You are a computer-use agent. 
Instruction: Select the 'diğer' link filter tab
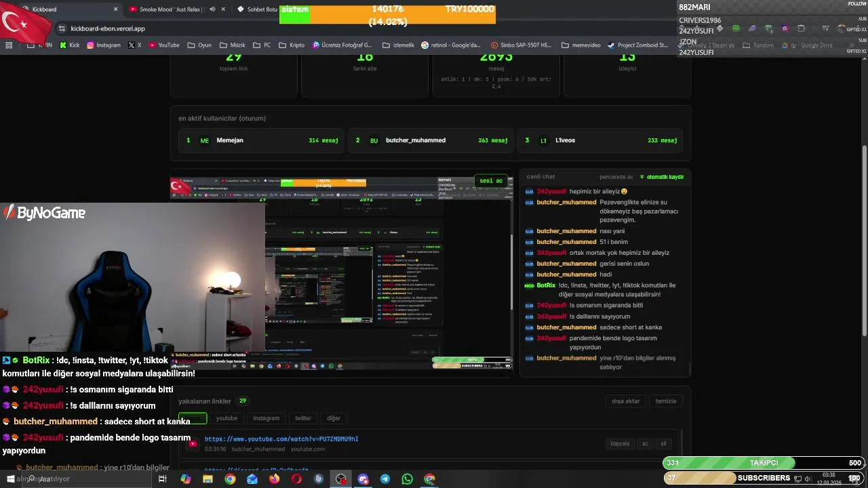[x=334, y=418]
